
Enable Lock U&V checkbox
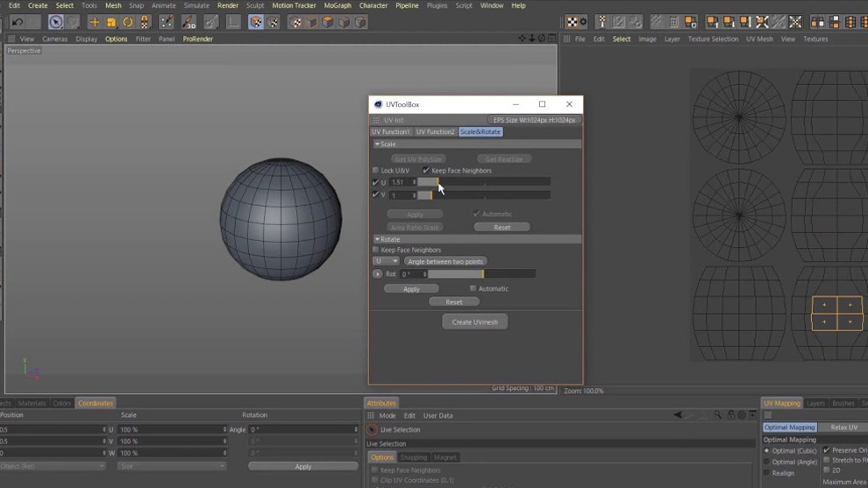point(375,171)
